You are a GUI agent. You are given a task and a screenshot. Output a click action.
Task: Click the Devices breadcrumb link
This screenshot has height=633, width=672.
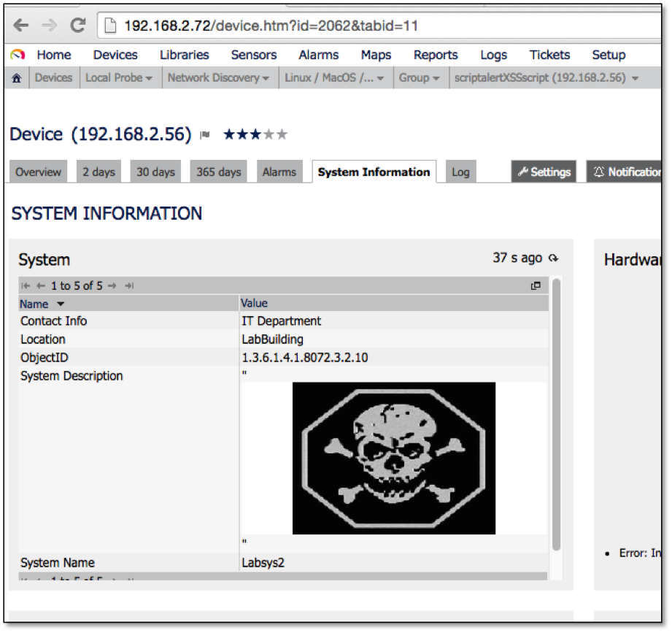coord(54,78)
